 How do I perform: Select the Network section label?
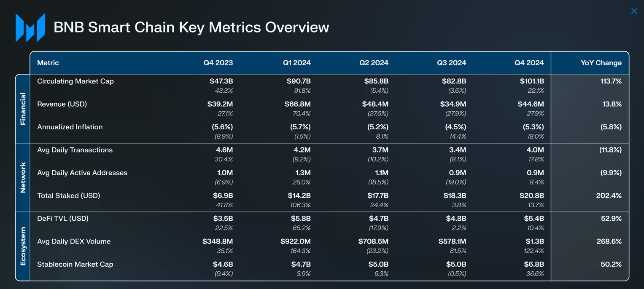[x=23, y=177]
